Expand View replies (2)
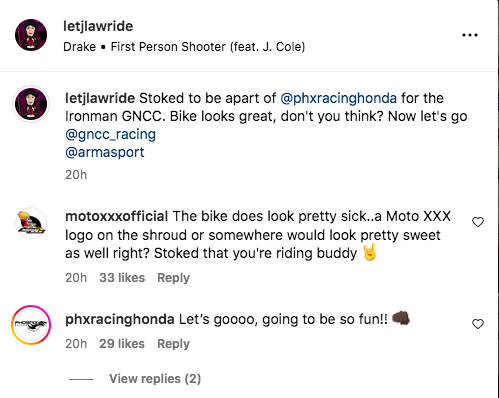 coord(155,379)
